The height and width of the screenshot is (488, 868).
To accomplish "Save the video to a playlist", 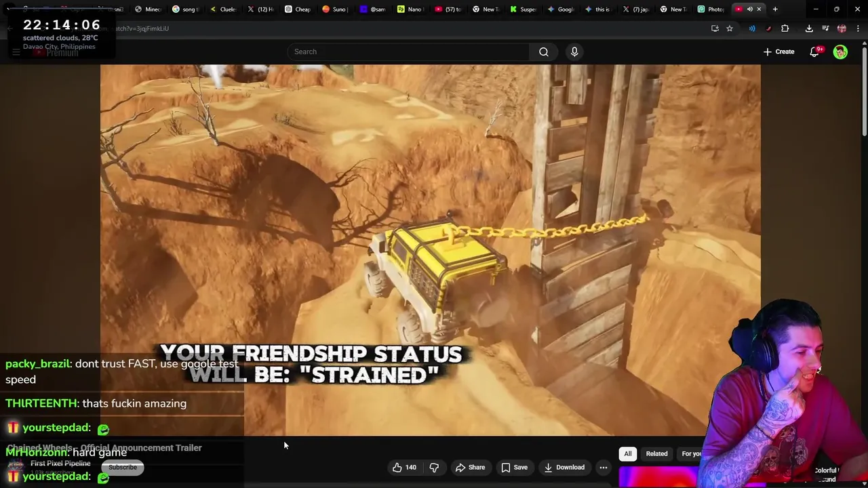I will (x=514, y=467).
